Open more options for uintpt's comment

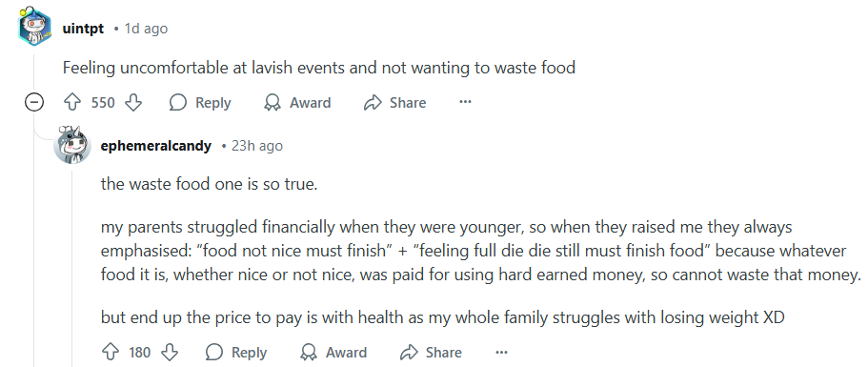coord(466,102)
